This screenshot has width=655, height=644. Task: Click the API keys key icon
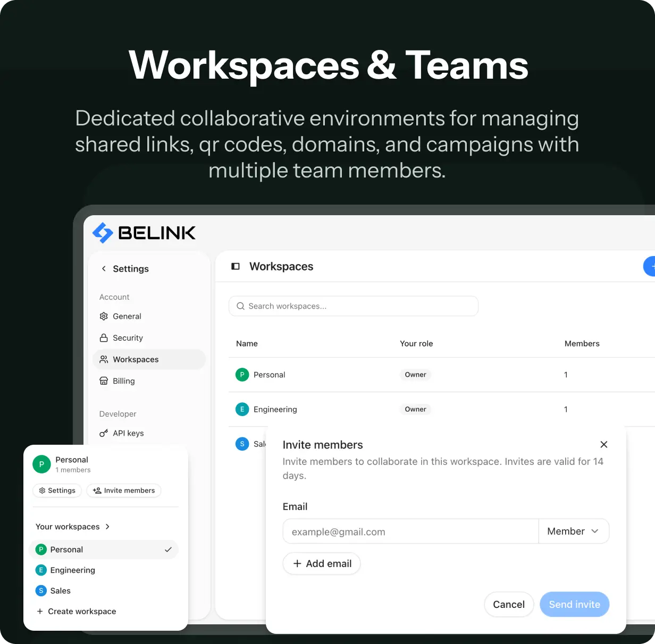pos(104,433)
